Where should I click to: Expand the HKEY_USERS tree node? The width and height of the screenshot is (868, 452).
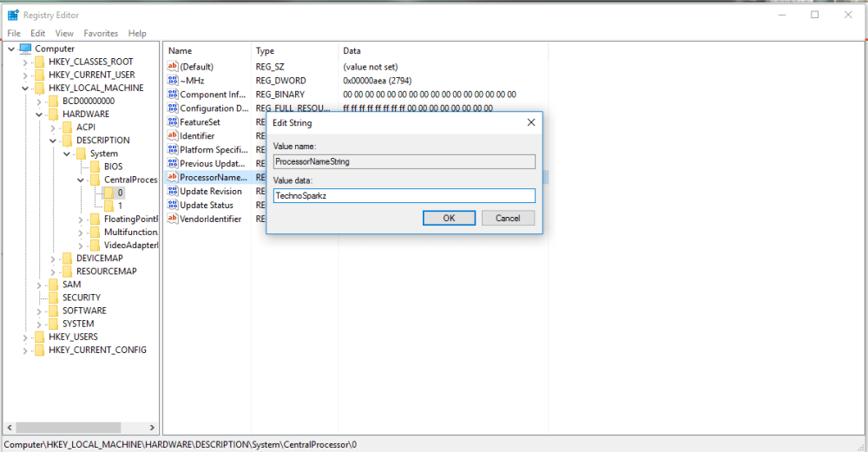pyautogui.click(x=25, y=337)
